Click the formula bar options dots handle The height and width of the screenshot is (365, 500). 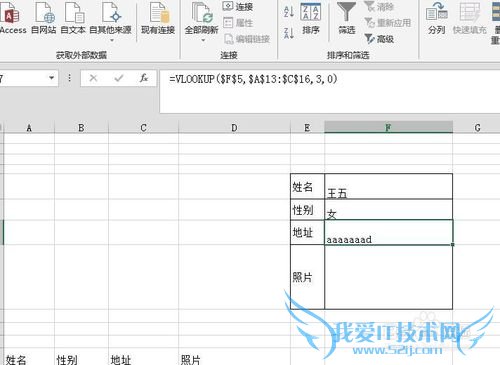tap(69, 78)
